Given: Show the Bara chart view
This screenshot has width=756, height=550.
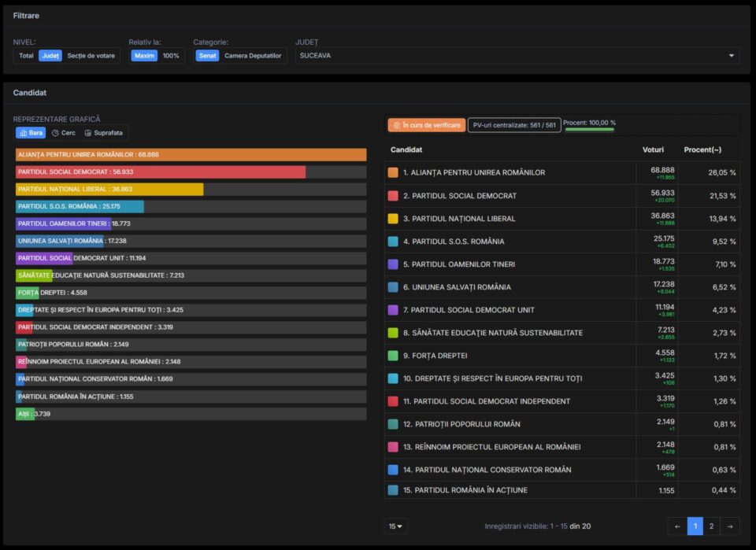Looking at the screenshot, I should coord(31,133).
